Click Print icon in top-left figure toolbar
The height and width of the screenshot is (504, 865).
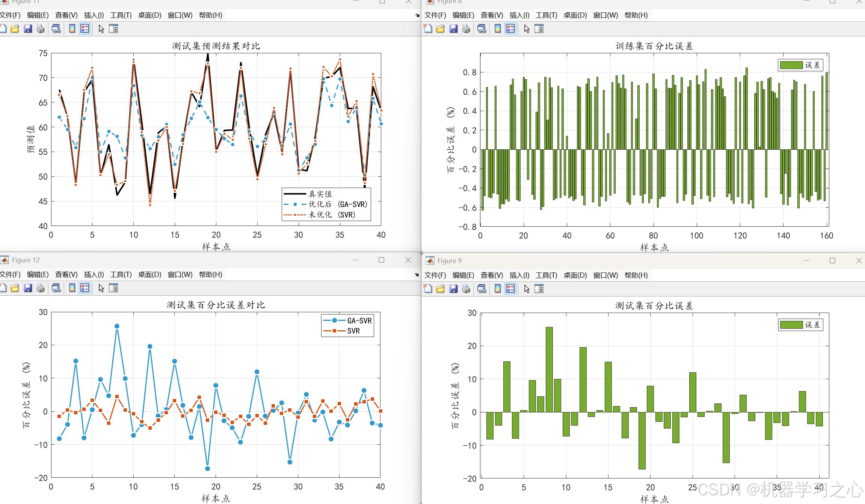click(41, 29)
